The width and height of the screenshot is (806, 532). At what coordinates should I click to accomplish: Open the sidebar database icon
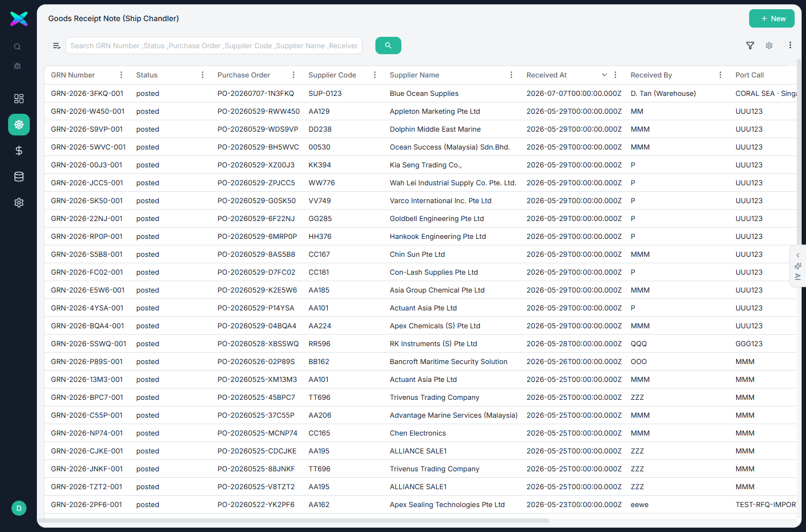pyautogui.click(x=19, y=177)
